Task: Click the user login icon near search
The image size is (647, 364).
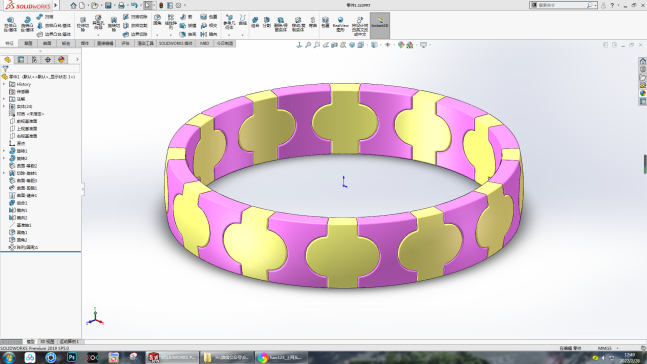Action: click(603, 5)
